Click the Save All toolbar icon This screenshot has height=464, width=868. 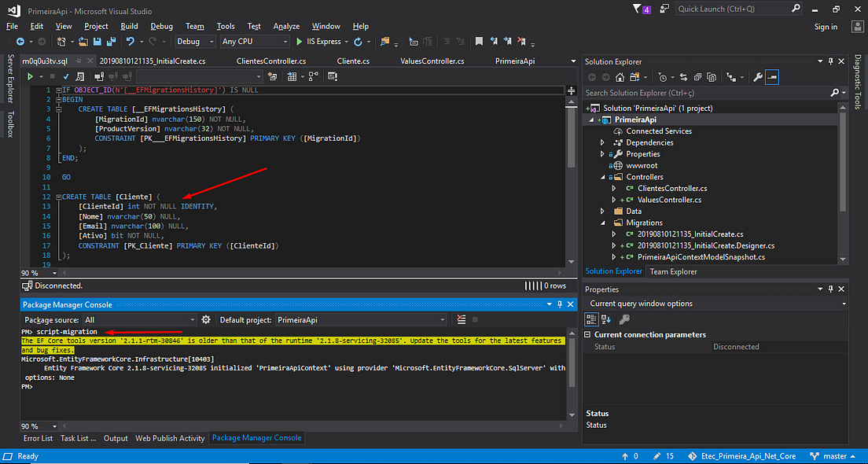pos(109,42)
